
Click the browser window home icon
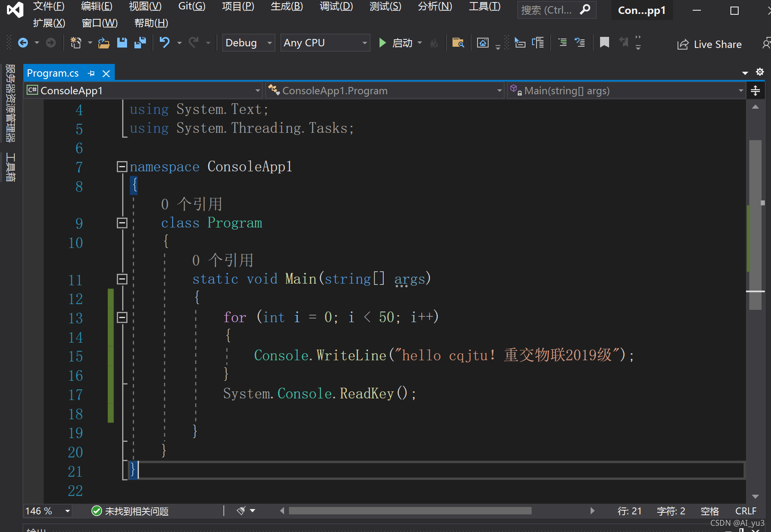coord(483,43)
